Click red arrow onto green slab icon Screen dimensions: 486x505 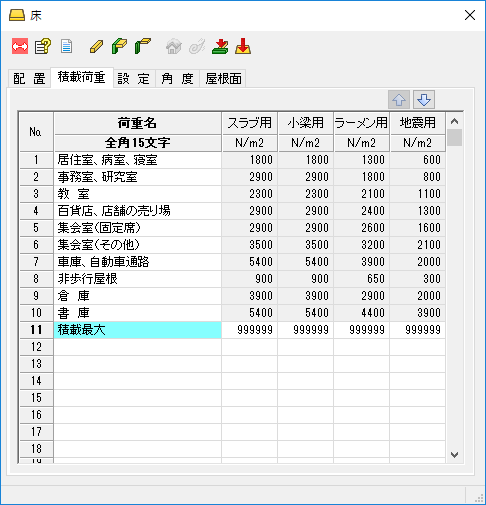(x=220, y=46)
